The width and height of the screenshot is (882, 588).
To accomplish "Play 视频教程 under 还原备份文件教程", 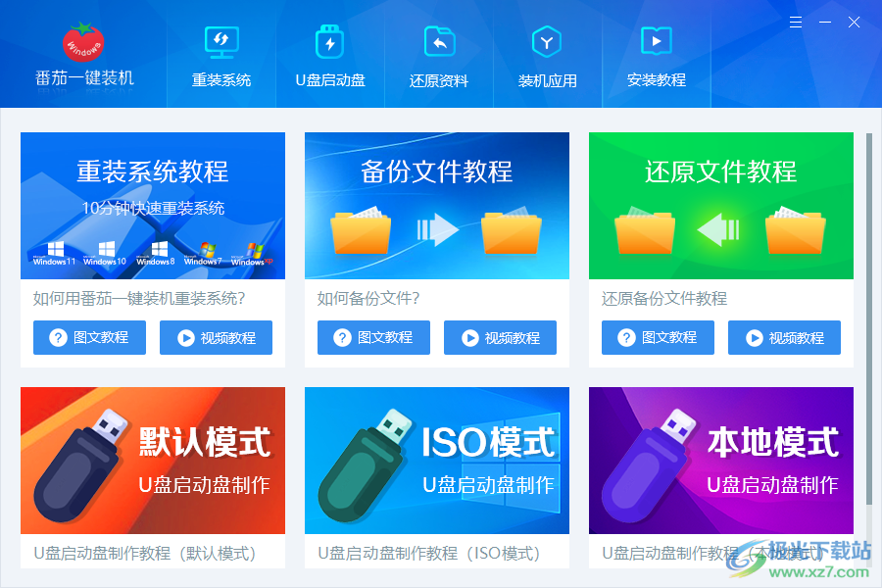I will tap(784, 337).
